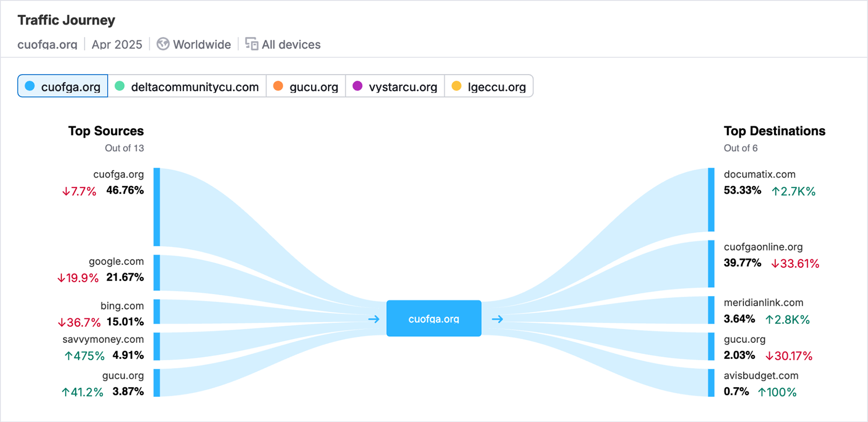Click the google.com source label
Viewport: 868px width, 422px height.
point(116,261)
